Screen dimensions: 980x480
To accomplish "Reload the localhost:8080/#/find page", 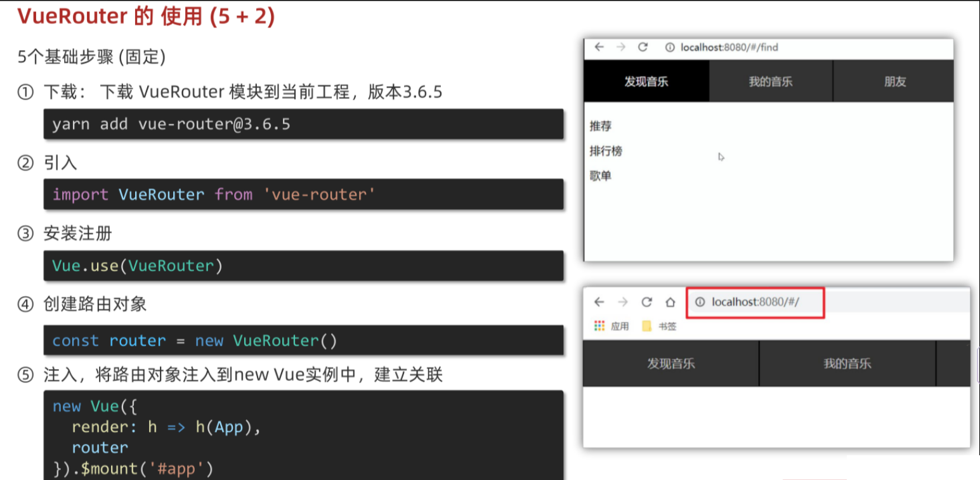I will [x=643, y=47].
